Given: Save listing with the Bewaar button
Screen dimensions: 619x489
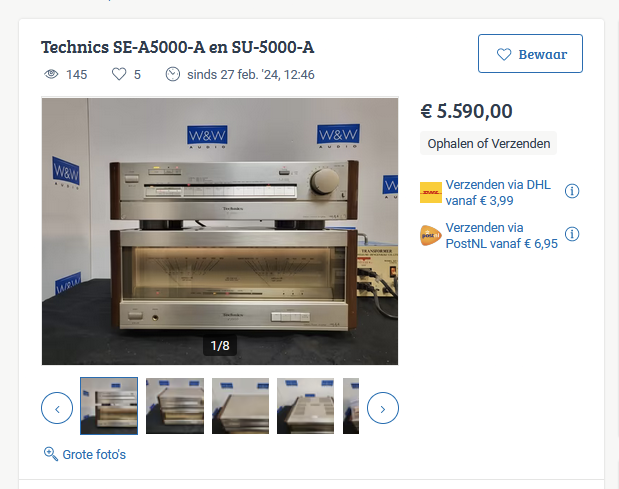Looking at the screenshot, I should 530,54.
